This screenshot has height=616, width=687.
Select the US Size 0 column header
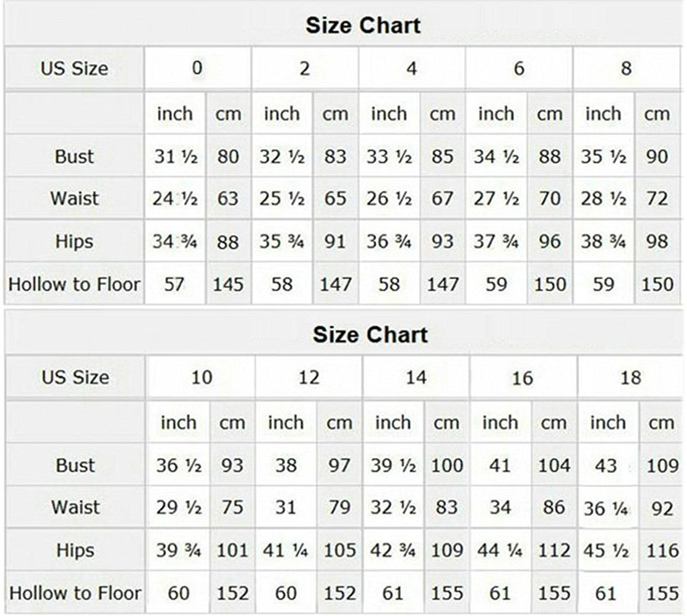pyautogui.click(x=197, y=68)
